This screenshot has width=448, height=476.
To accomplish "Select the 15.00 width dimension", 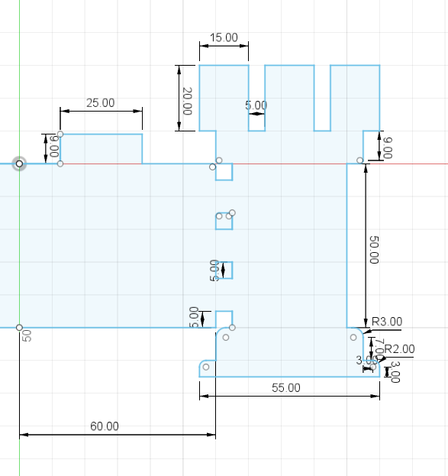I will pyautogui.click(x=224, y=37).
